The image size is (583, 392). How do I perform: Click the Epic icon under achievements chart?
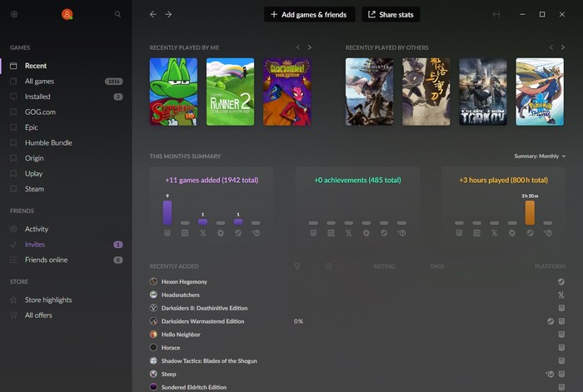tap(331, 233)
